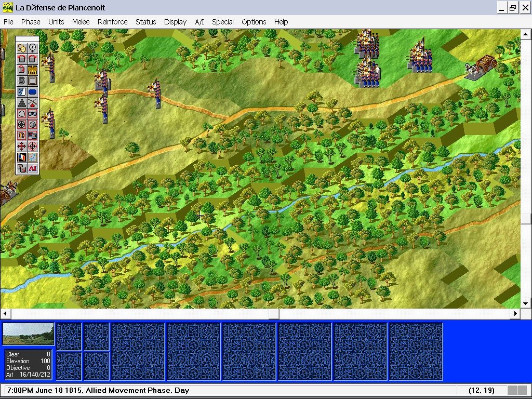Click the horizontal scrollbar left arrow

click(5, 313)
